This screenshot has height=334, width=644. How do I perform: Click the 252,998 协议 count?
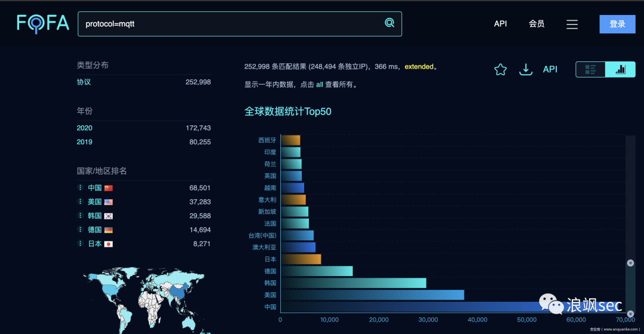198,82
